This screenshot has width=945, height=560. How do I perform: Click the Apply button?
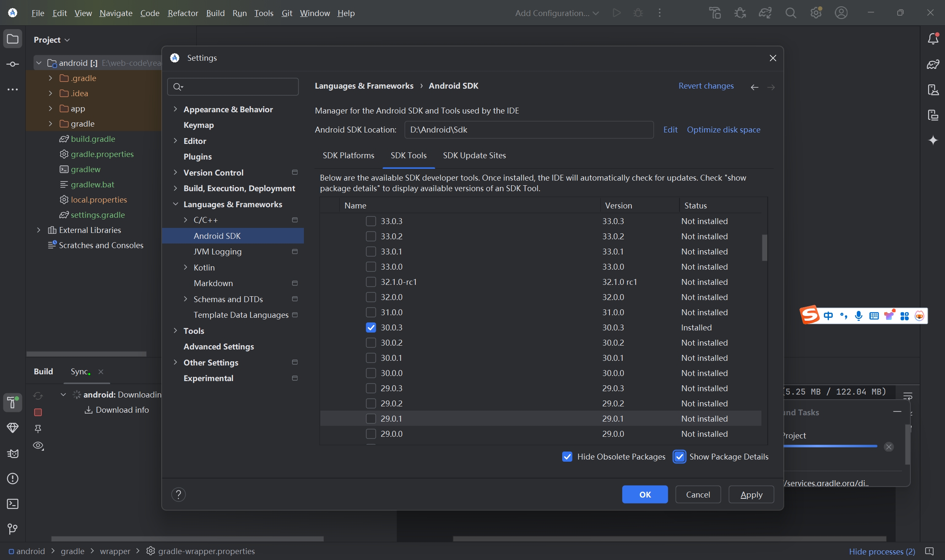(751, 495)
